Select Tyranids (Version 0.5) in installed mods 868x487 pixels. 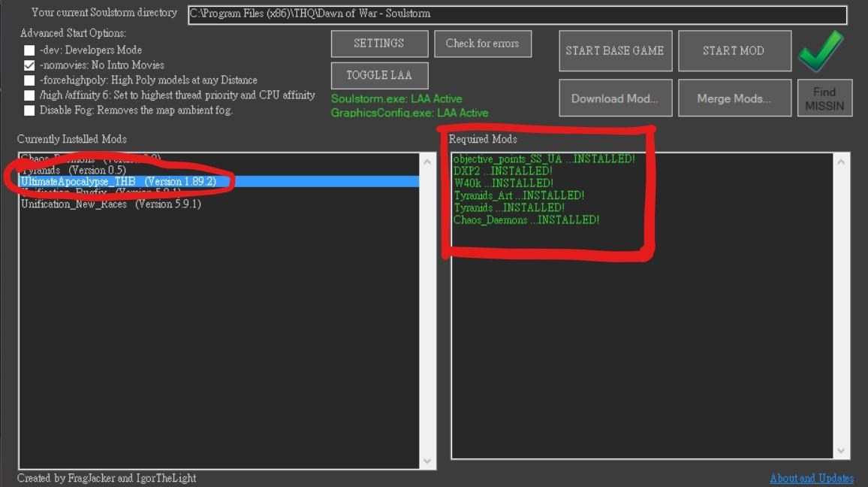pos(219,170)
